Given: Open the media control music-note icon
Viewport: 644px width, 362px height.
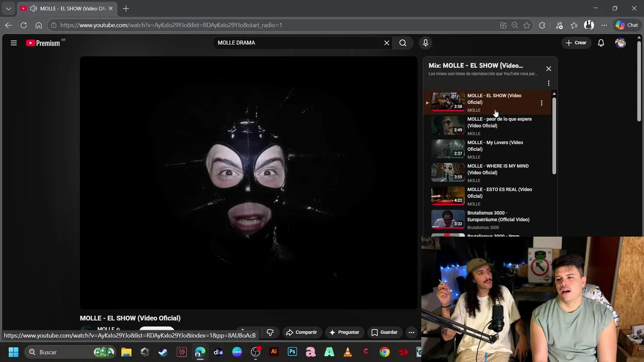Looking at the screenshot, I should pos(559,25).
